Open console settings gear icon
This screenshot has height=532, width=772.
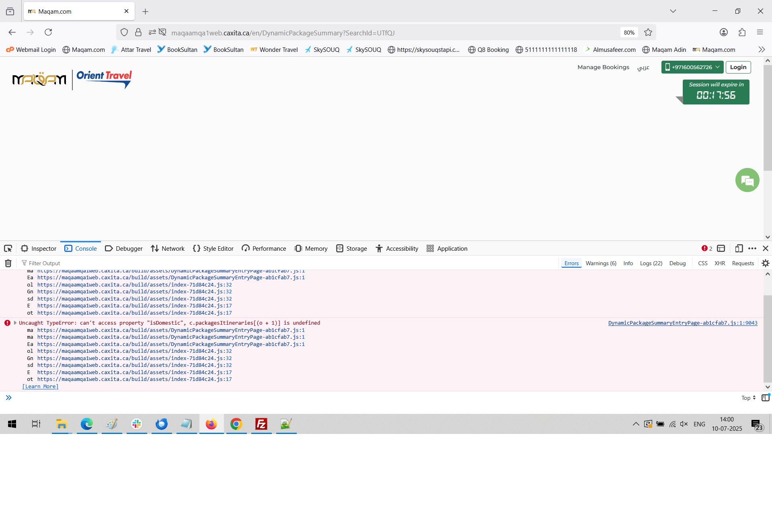766,263
